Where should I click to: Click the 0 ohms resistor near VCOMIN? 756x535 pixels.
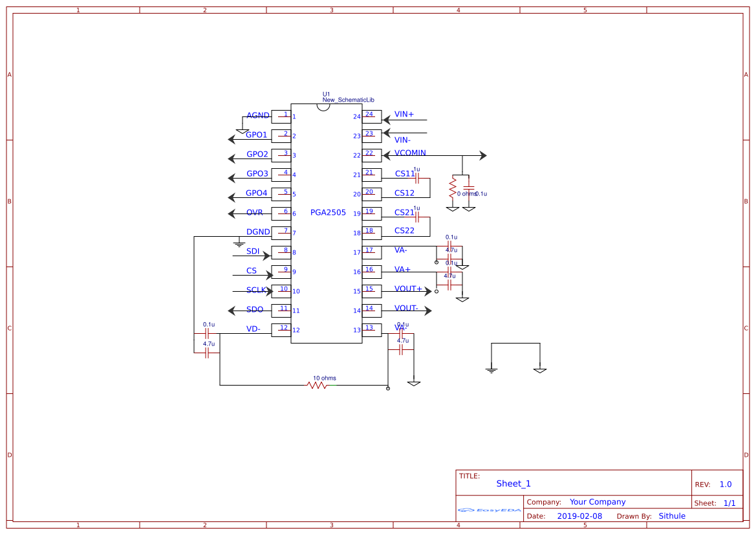pyautogui.click(x=453, y=189)
